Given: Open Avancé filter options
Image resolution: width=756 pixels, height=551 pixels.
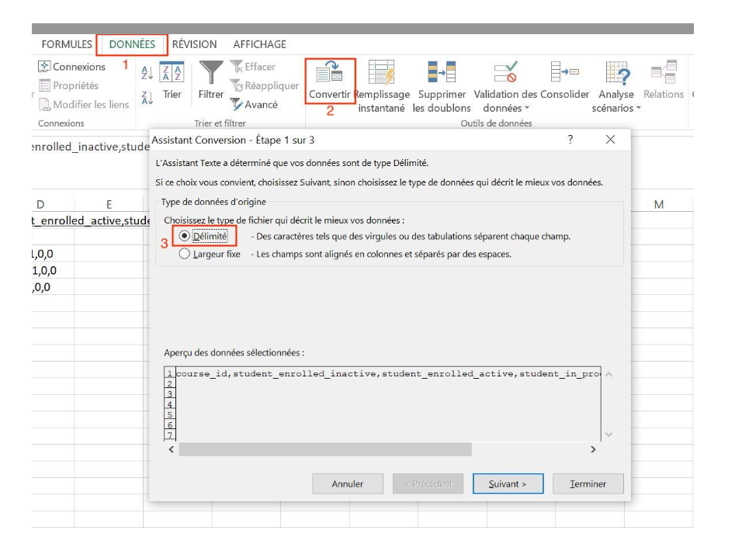Looking at the screenshot, I should tap(254, 104).
